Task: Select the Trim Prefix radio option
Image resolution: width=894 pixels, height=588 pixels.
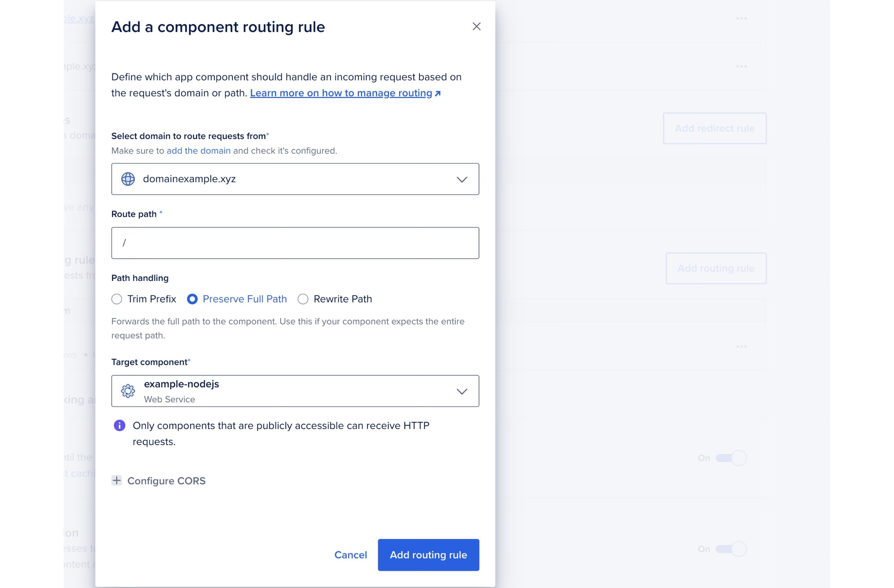Action: pos(117,299)
